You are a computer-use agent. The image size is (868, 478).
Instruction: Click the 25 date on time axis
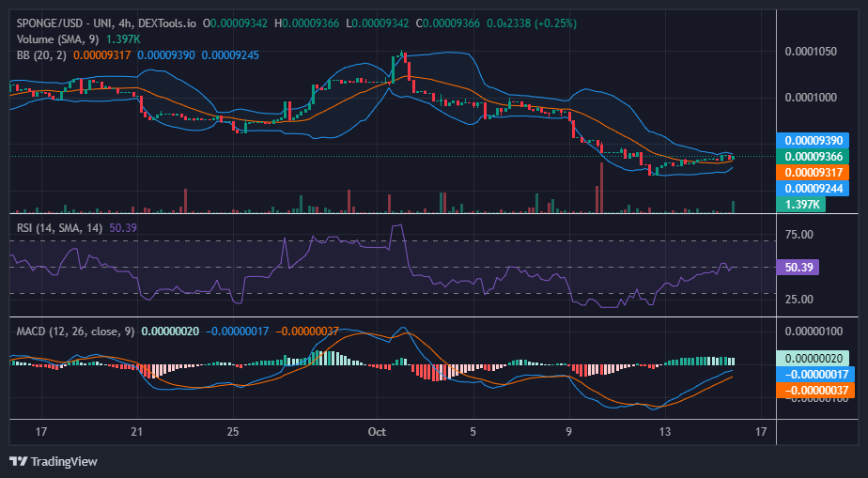[233, 432]
